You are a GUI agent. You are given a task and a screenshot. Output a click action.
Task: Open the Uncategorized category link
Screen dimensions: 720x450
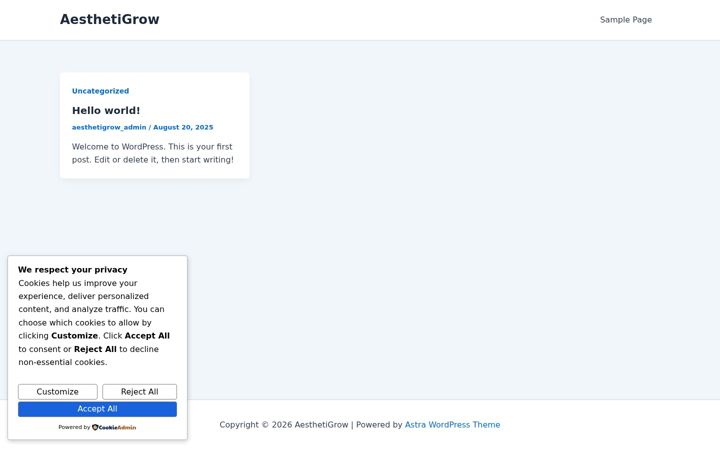pos(101,91)
